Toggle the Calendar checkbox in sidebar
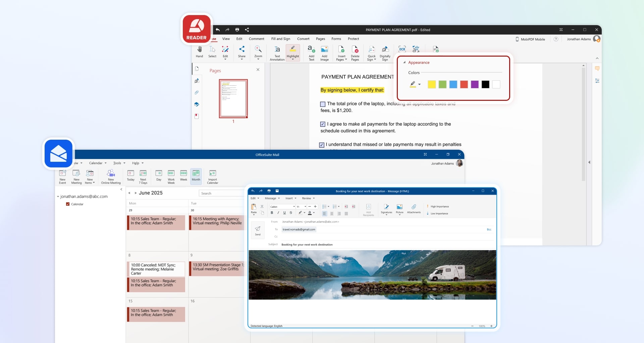 point(68,204)
